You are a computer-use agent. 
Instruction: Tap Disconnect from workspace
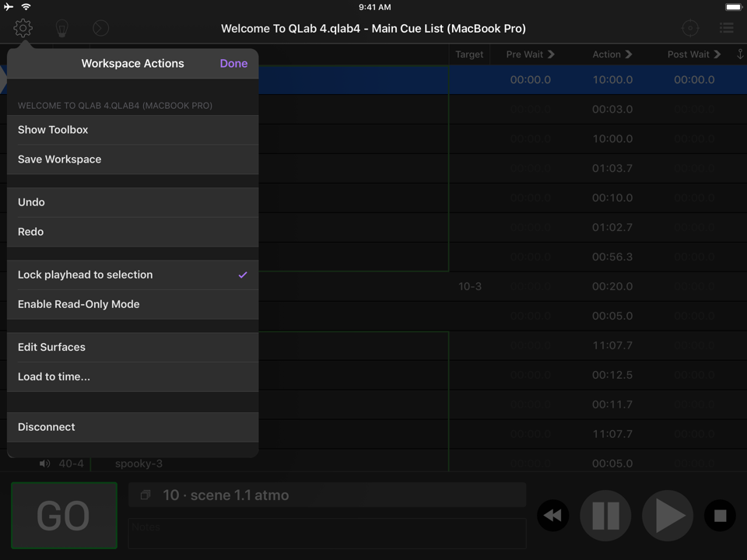[132, 427]
